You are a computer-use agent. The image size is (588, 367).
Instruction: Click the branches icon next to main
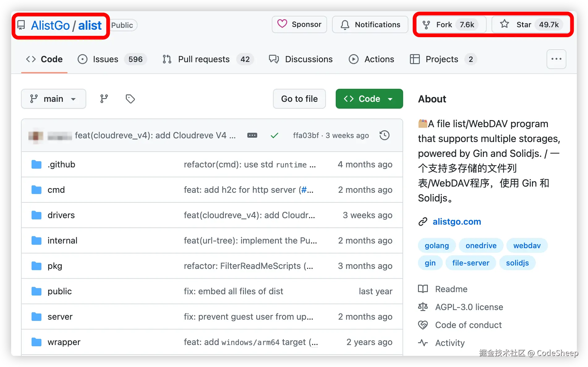pyautogui.click(x=104, y=99)
